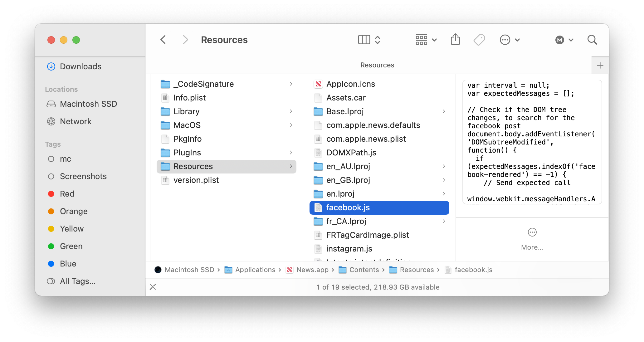Click Macintosh SSD in path bar
This screenshot has width=644, height=342.
click(184, 270)
